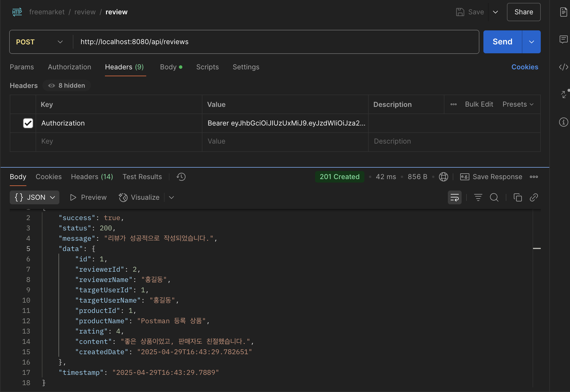Click the Bulk Edit link

[479, 104]
